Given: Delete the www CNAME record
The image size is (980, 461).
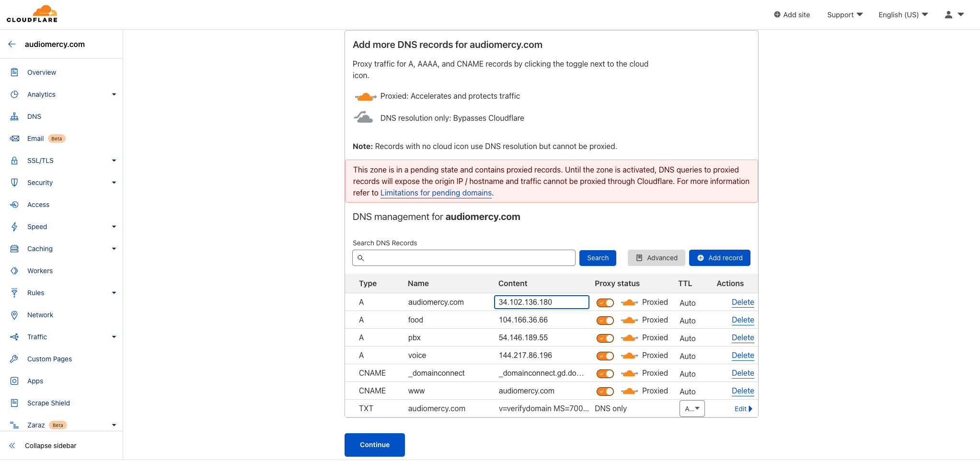Looking at the screenshot, I should tap(743, 391).
